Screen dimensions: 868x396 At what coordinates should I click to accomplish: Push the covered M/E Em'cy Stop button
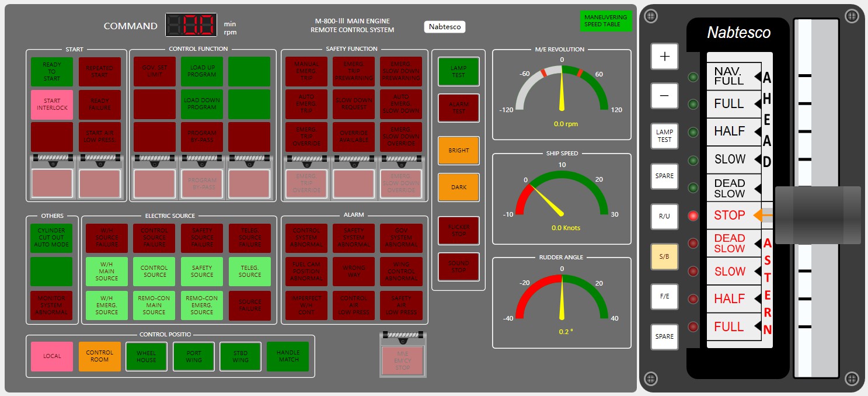coord(403,360)
